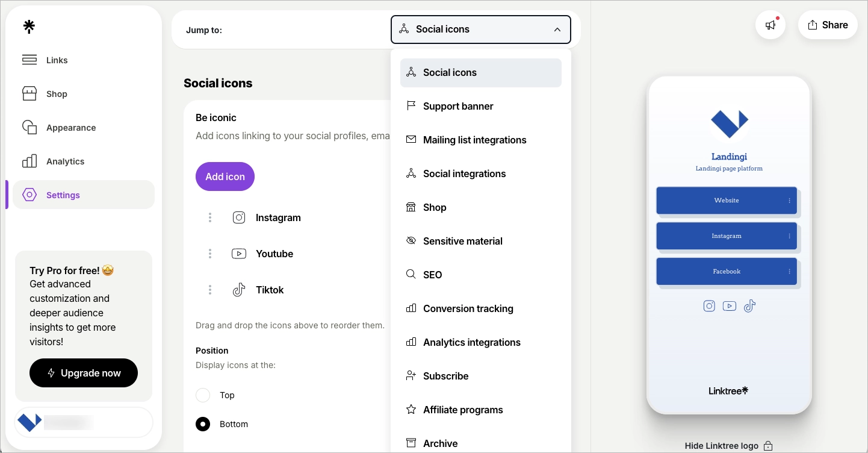Click the Appearance icon in the sidebar
Screen dimensions: 868x453
[29, 127]
